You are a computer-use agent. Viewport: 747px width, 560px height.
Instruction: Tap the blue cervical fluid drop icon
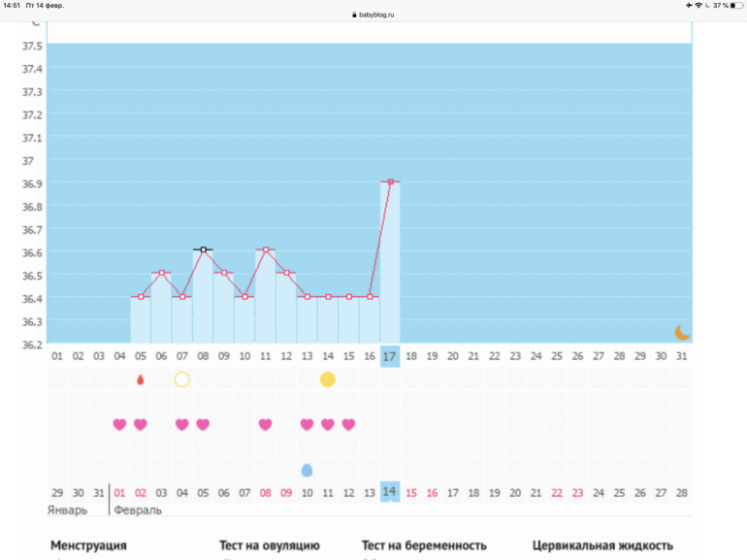coord(307,470)
